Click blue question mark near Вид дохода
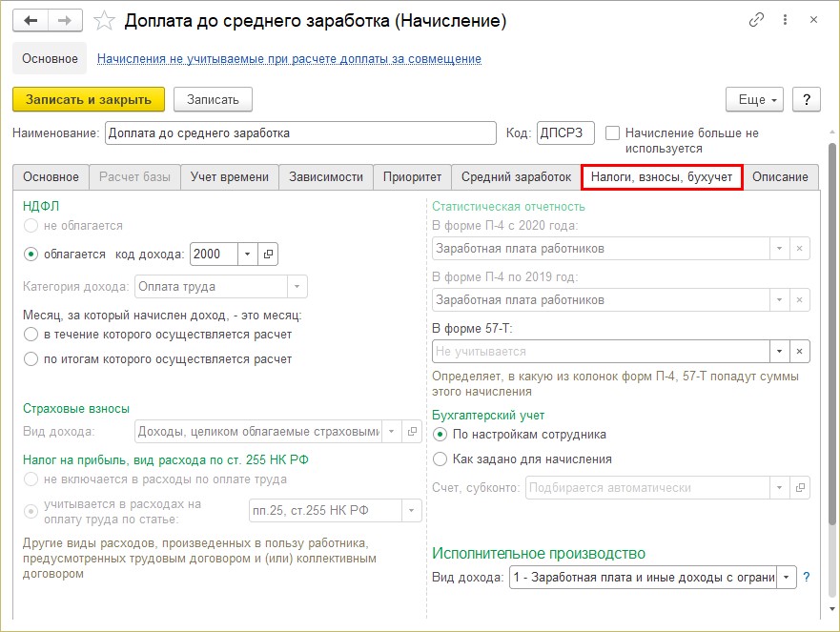 click(x=807, y=577)
